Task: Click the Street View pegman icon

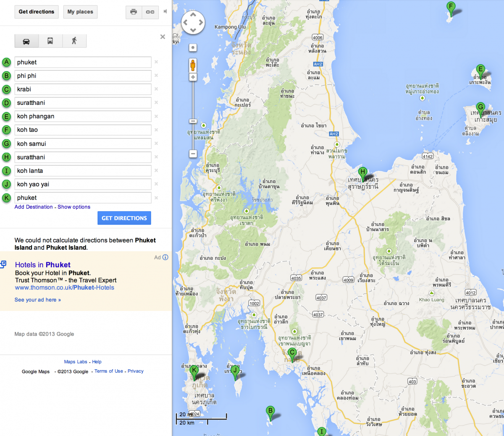Action: 193,65
